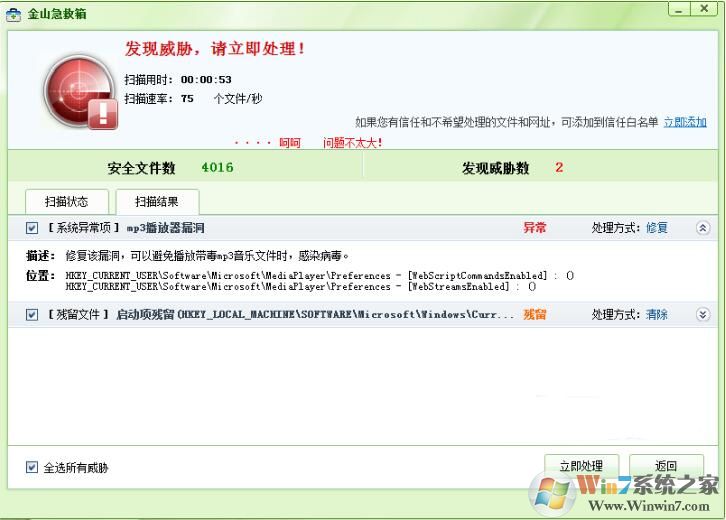Click the 返回 button
Viewport: 726px width, 520px height.
666,466
